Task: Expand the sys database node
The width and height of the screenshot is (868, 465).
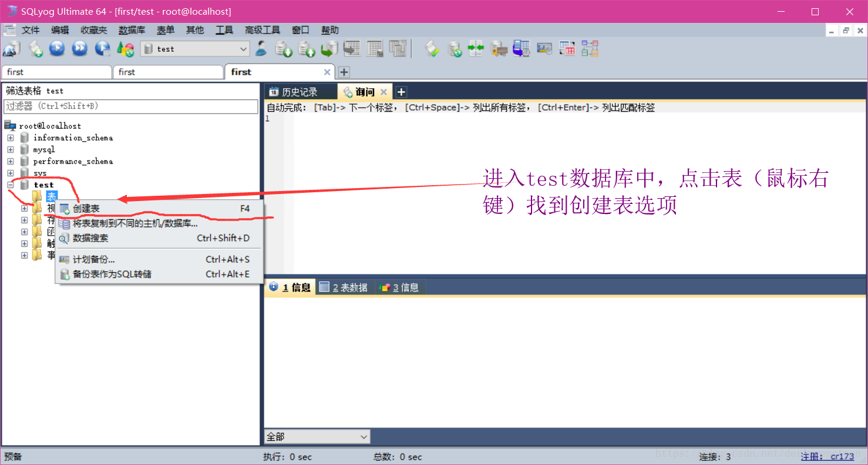Action: [11, 173]
